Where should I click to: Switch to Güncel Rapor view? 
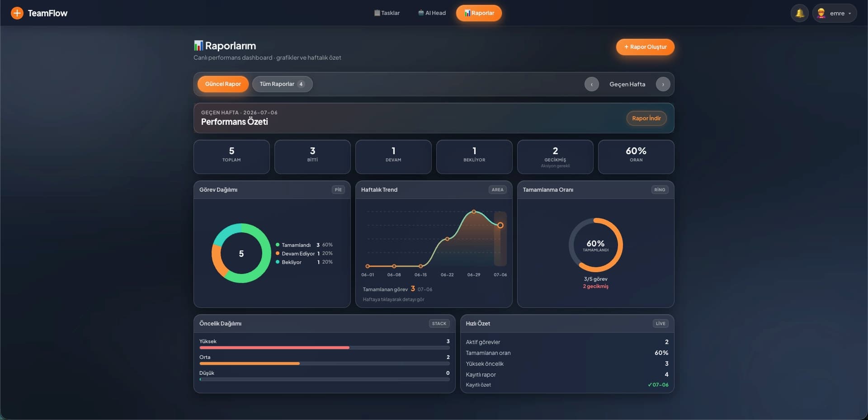223,84
